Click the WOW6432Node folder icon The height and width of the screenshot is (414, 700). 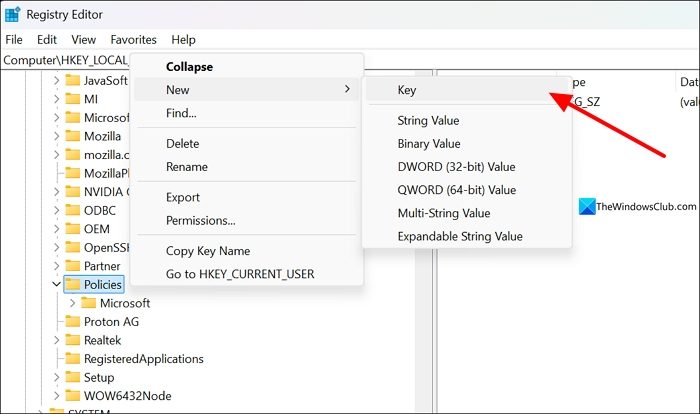tap(72, 396)
